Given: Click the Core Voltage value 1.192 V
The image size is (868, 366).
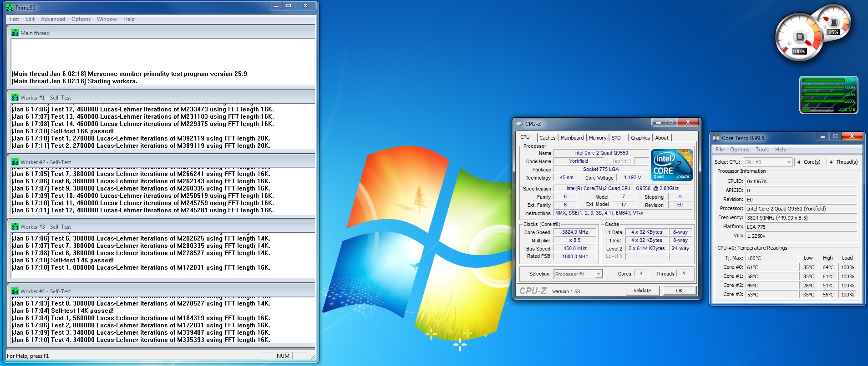Looking at the screenshot, I should point(633,177).
